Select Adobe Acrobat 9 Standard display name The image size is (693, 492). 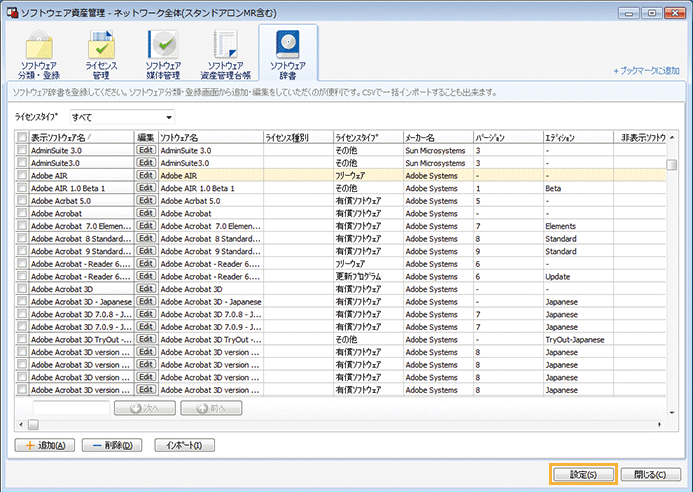click(81, 251)
